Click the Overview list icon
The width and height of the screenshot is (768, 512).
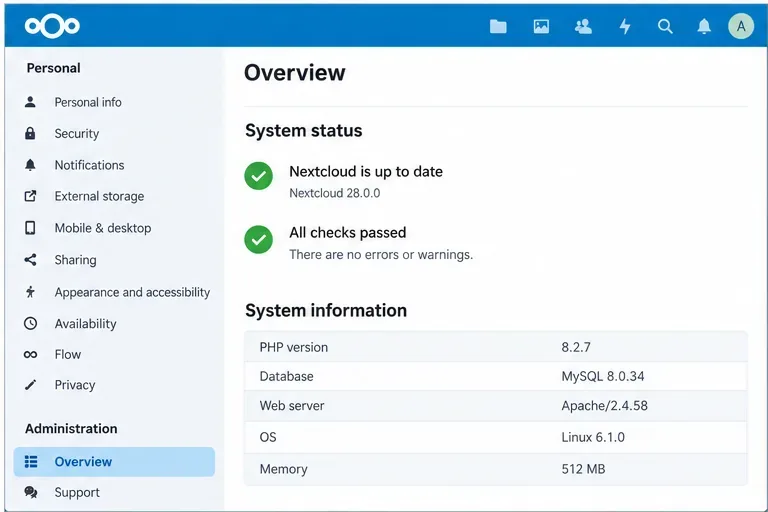click(31, 462)
